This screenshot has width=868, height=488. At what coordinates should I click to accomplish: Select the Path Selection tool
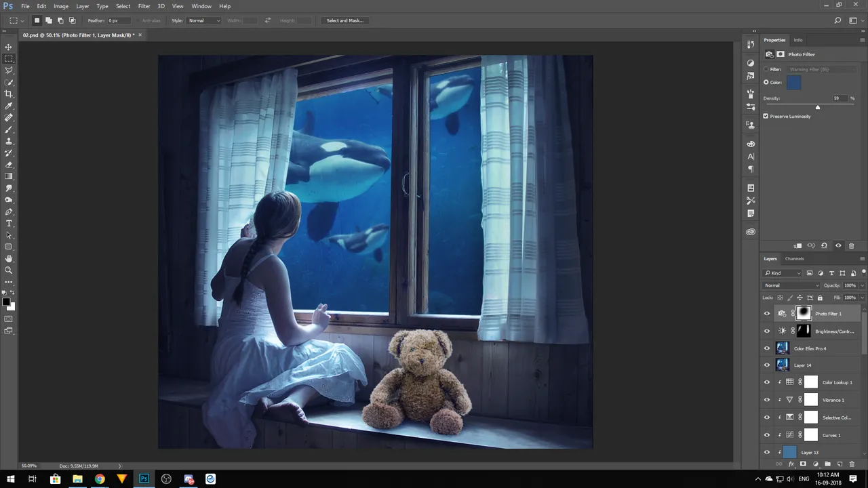coord(9,235)
